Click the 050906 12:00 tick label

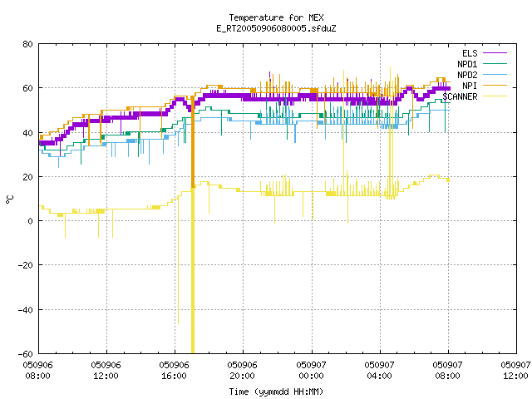pyautogui.click(x=106, y=371)
